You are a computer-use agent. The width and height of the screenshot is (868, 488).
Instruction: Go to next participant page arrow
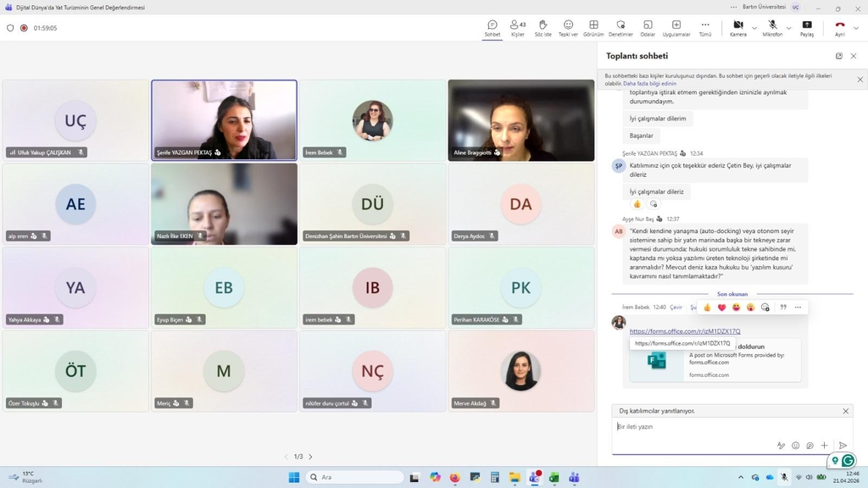(x=310, y=457)
